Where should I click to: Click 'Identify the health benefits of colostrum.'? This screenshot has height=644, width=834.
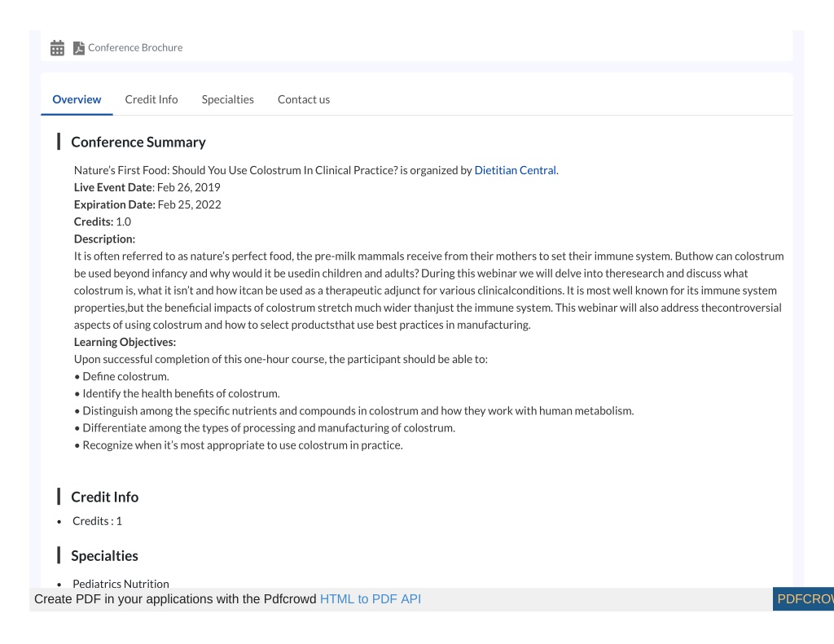coord(177,393)
